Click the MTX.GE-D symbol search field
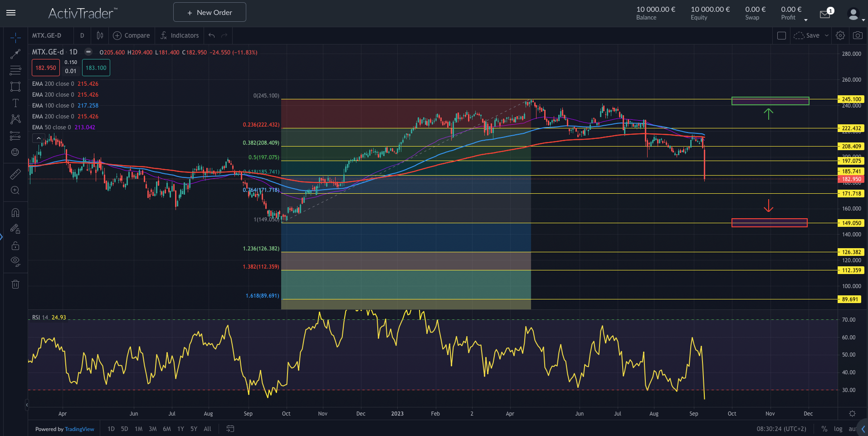 click(x=47, y=35)
